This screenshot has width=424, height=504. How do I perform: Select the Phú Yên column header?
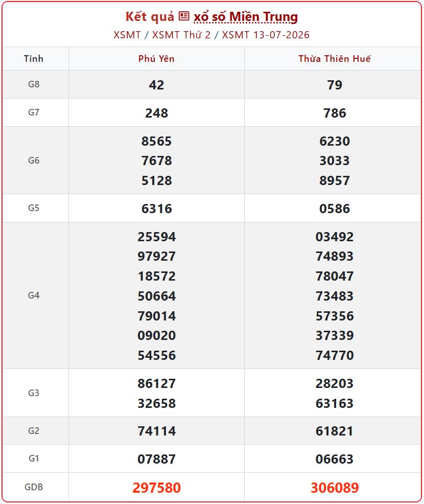coord(156,59)
